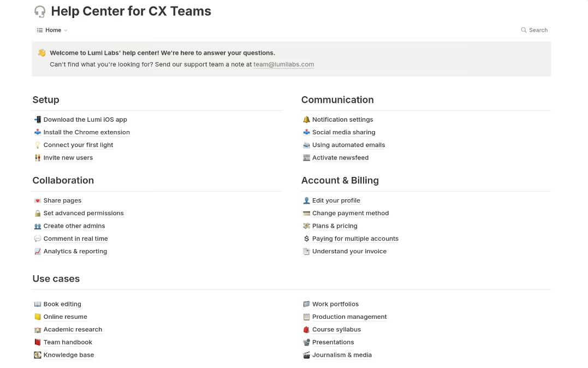Select the lock icon next to Set advanced permissions
The height and width of the screenshot is (368, 588).
coord(37,213)
